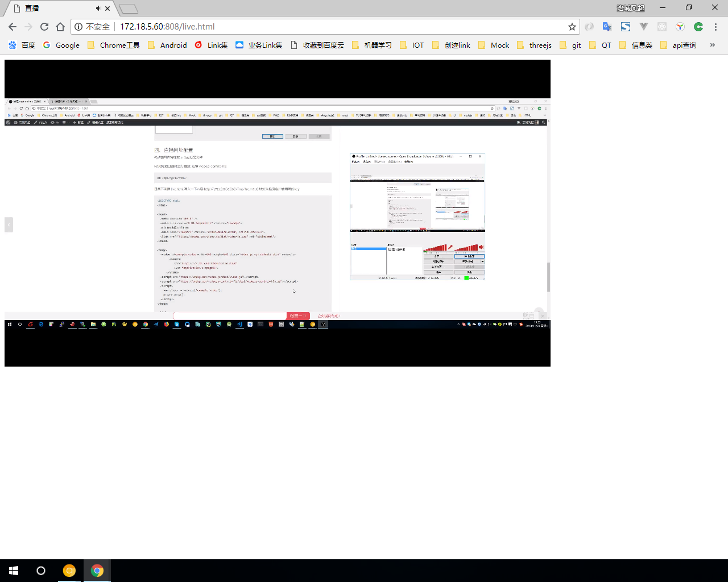Viewport: 728px width, 582px height.
Task: Open the Google bookmark
Action: [61, 45]
